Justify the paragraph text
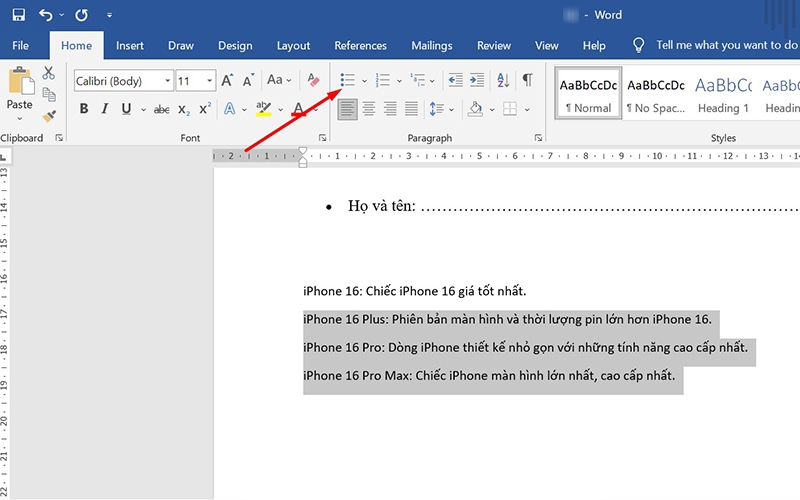800x500 pixels. pos(411,109)
